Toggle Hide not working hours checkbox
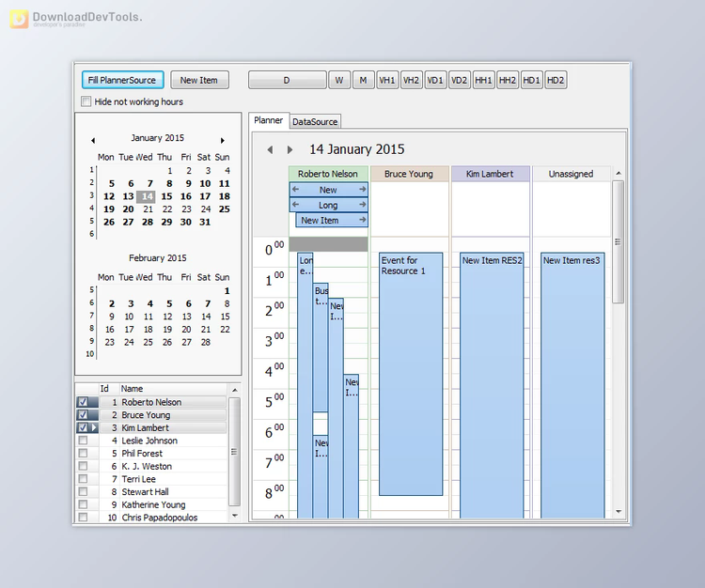The height and width of the screenshot is (588, 705). click(86, 101)
